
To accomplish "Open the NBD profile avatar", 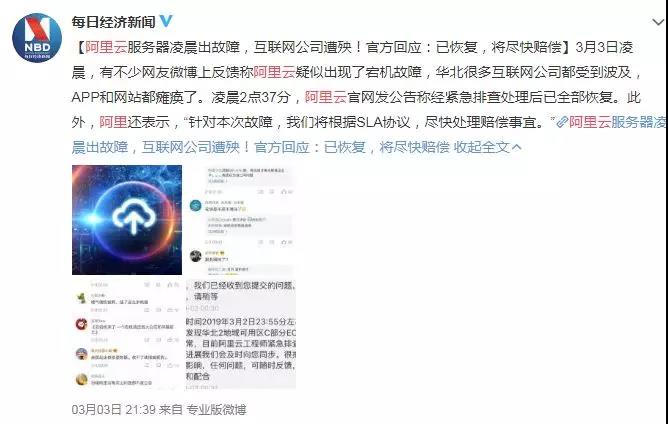I will point(37,38).
